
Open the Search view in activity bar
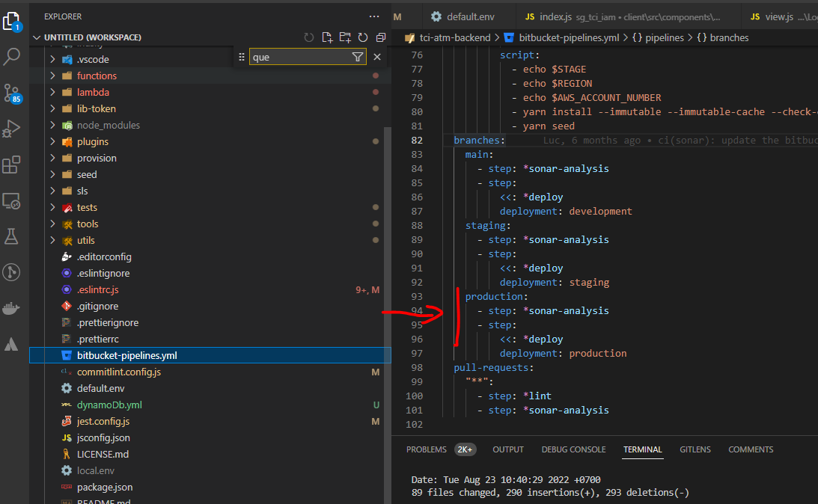pos(13,56)
